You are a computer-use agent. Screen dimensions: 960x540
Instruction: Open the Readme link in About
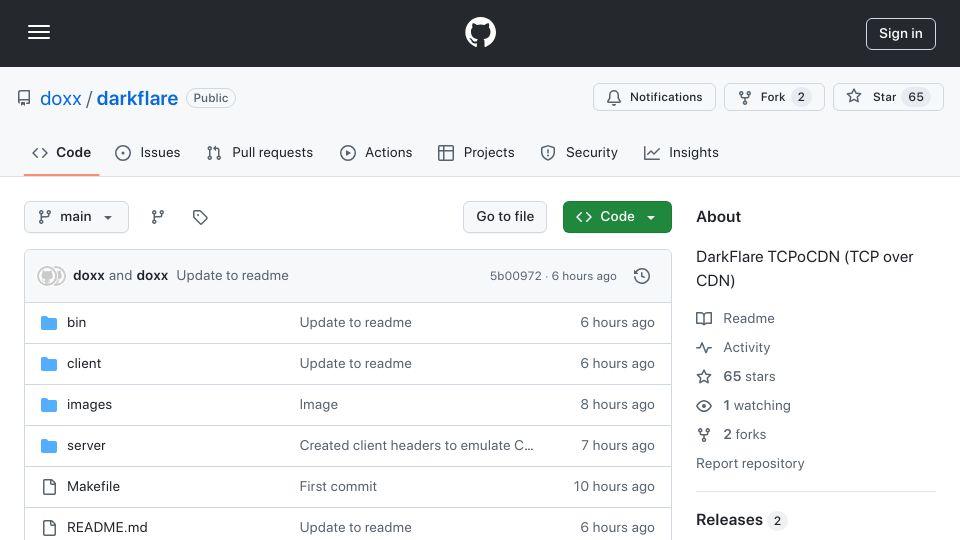[x=736, y=318]
